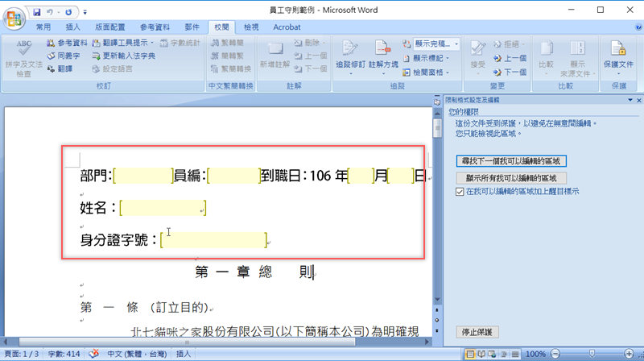
Task: Click 設定語言
Action: click(x=112, y=68)
